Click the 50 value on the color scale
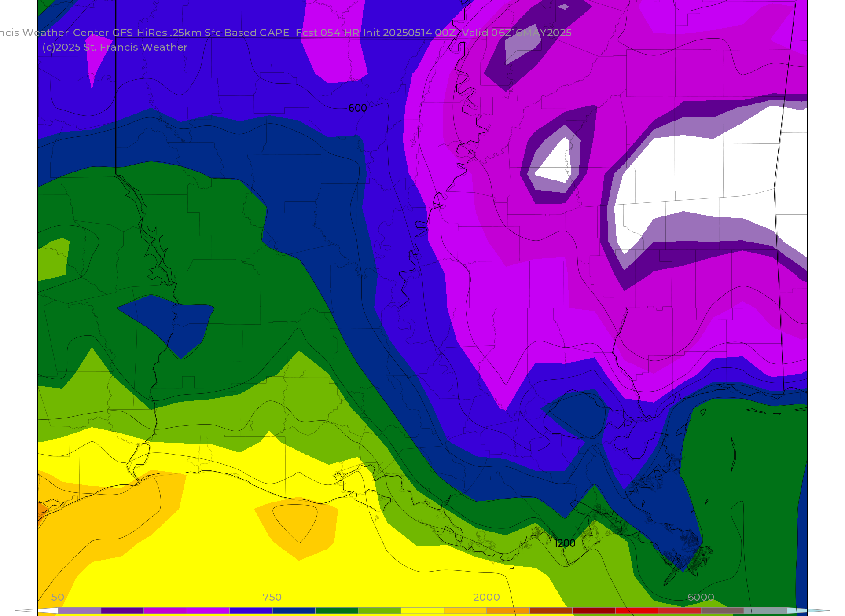 click(x=58, y=597)
